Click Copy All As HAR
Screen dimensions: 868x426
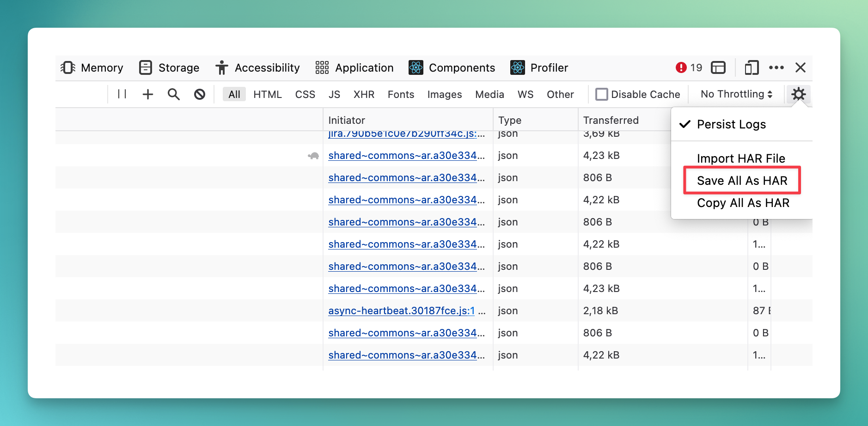click(743, 203)
